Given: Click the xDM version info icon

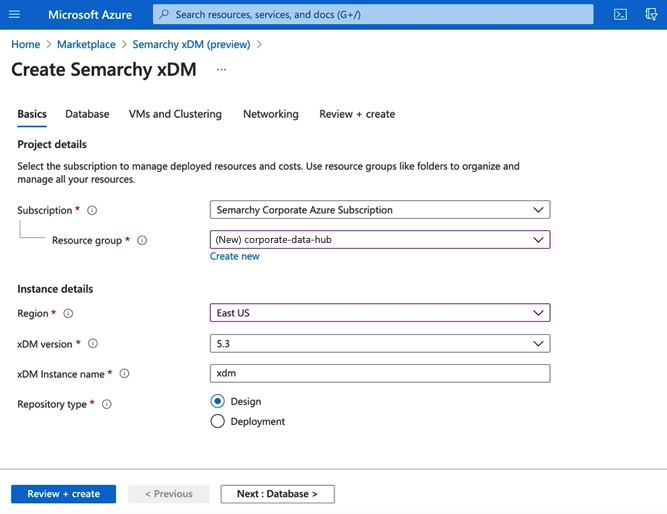Looking at the screenshot, I should (93, 344).
